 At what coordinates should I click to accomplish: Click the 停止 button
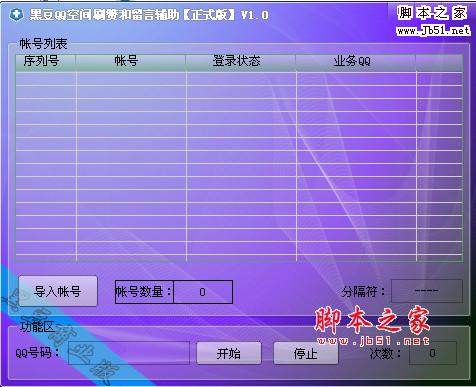305,353
